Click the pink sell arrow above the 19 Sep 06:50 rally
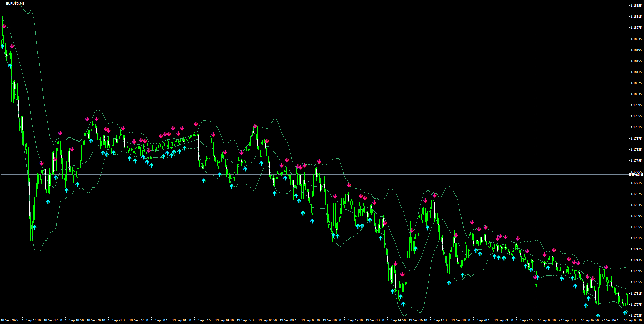Screen dimensions: 644x324 pos(255,126)
